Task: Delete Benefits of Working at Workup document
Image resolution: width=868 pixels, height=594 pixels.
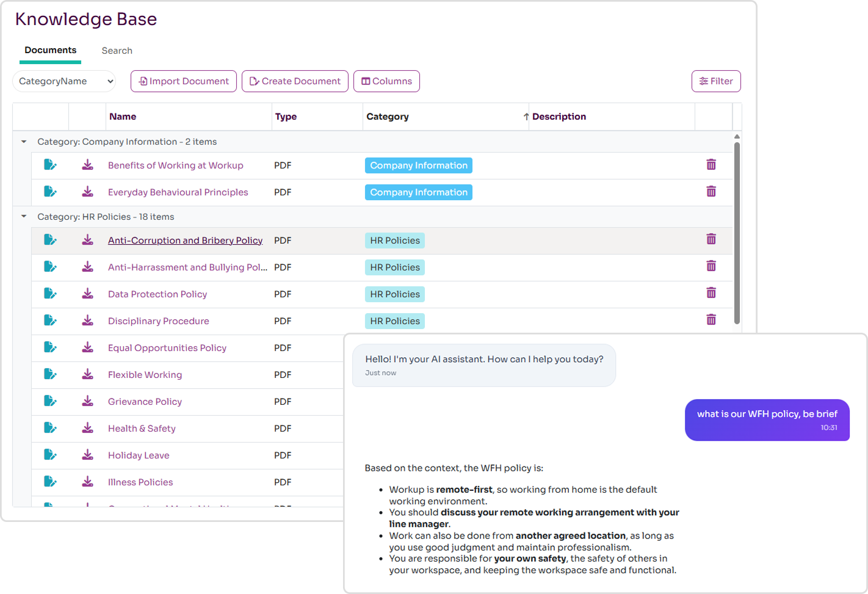Action: click(711, 165)
